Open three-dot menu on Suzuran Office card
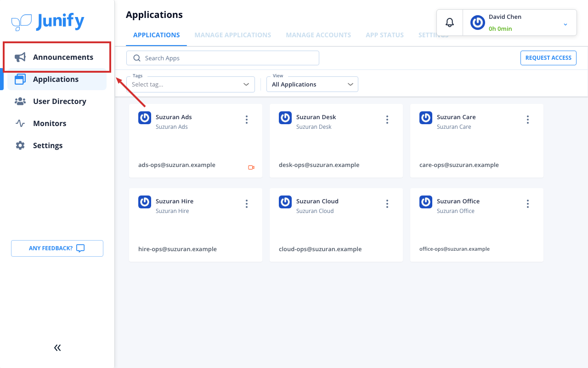The height and width of the screenshot is (368, 588). 528,204
